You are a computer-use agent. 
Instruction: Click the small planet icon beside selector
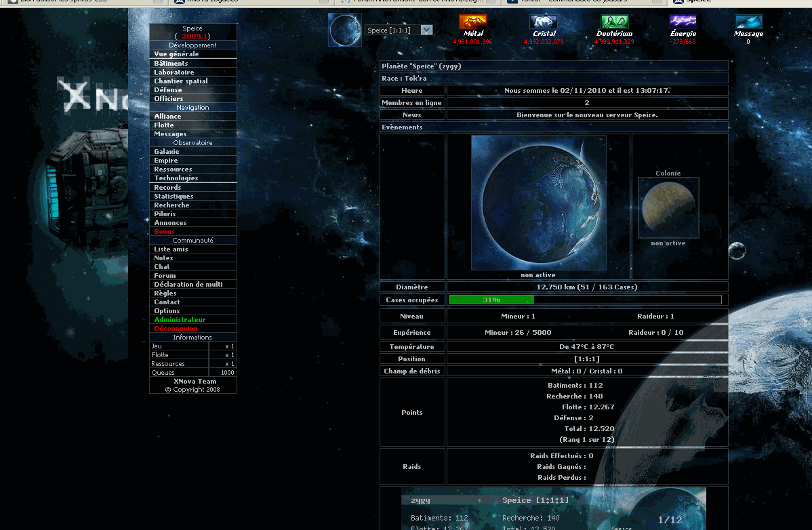tap(345, 30)
